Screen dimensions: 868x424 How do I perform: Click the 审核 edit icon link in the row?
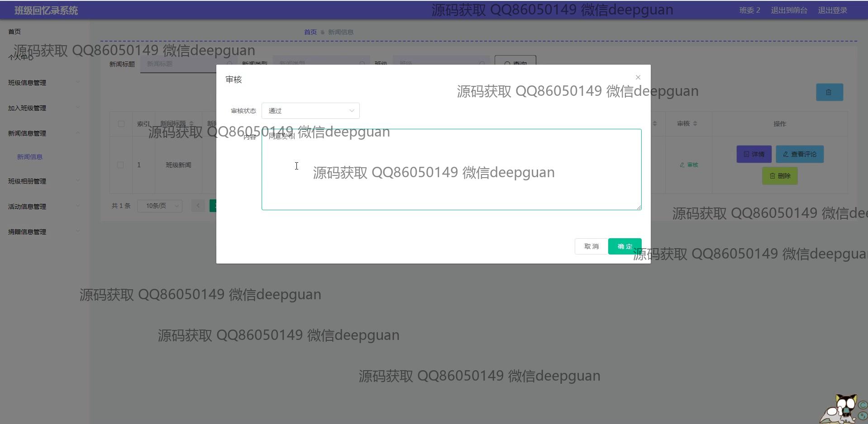(689, 165)
